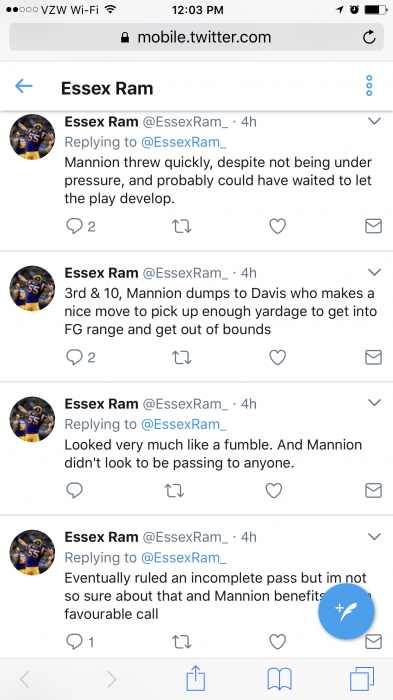393x700 pixels.
Task: Open Safari bookmarks book icon
Action: click(x=279, y=679)
